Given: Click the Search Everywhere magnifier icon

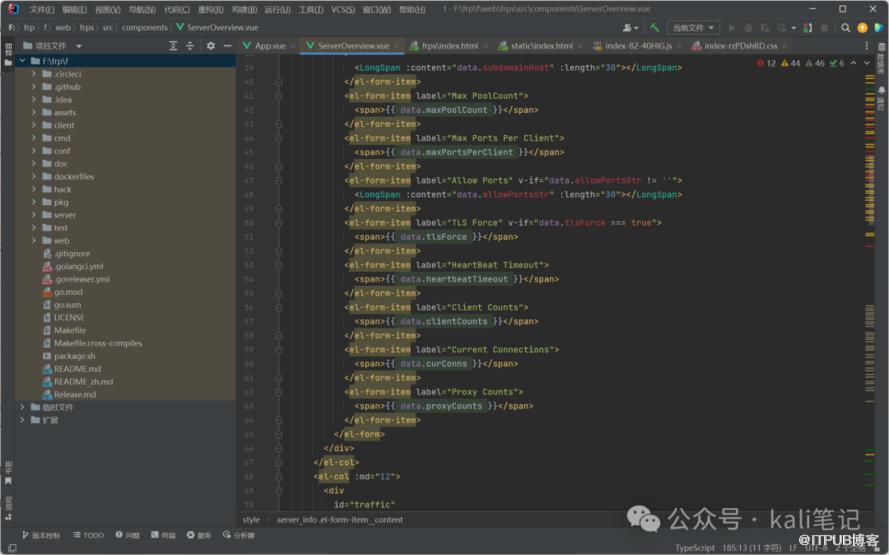Looking at the screenshot, I should coord(846,28).
